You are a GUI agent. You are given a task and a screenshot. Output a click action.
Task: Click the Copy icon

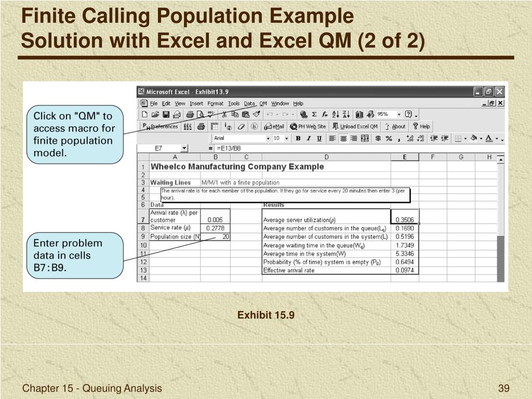[235, 114]
